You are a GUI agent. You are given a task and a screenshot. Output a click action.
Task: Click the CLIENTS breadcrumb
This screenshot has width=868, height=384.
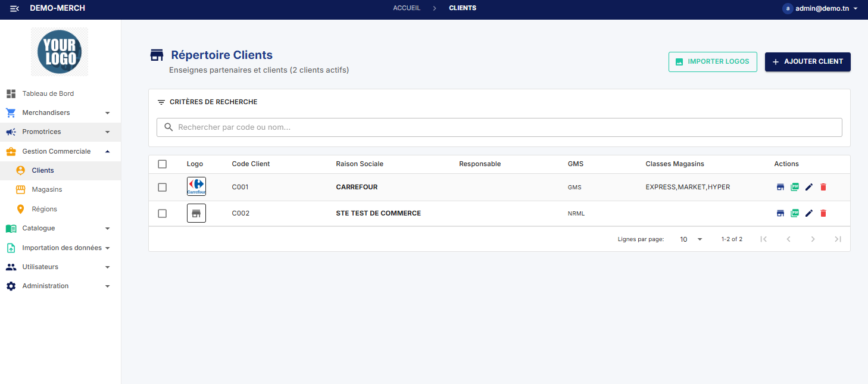[463, 8]
